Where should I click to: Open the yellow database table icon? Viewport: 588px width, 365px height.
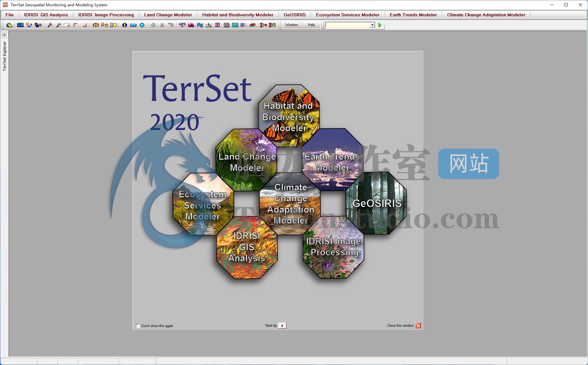(226, 25)
